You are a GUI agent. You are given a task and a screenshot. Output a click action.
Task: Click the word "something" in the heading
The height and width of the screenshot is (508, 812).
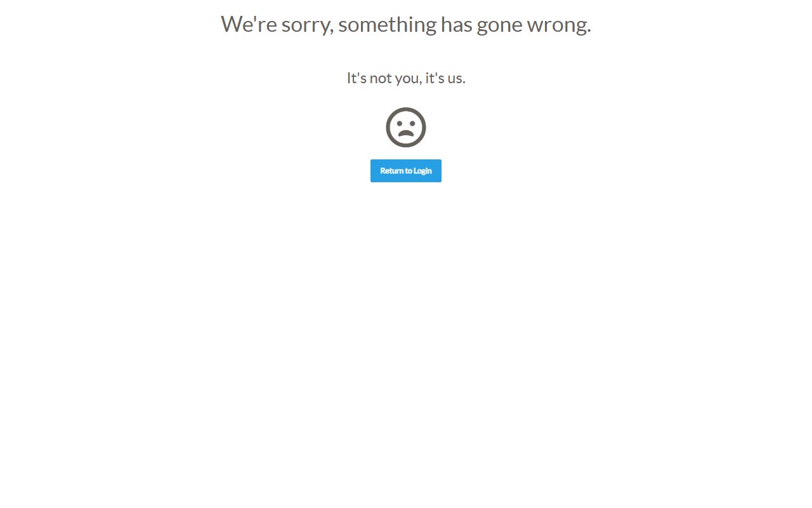[387, 25]
